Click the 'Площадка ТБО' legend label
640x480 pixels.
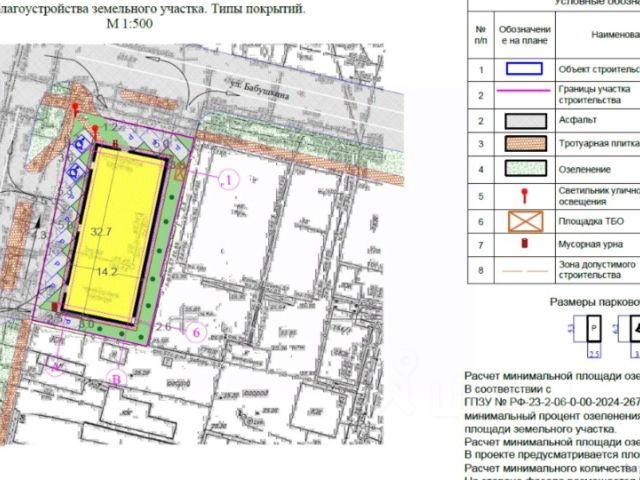coord(591,221)
